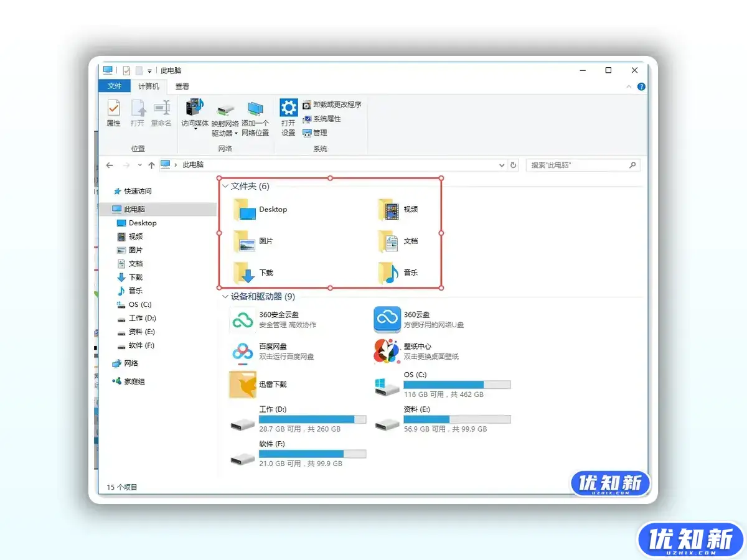The height and width of the screenshot is (560, 747).
Task: Open the address bar history dropdown
Action: 501,165
